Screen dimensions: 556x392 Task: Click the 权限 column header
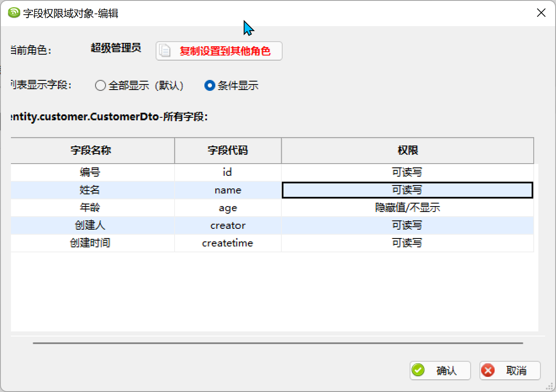pos(408,150)
